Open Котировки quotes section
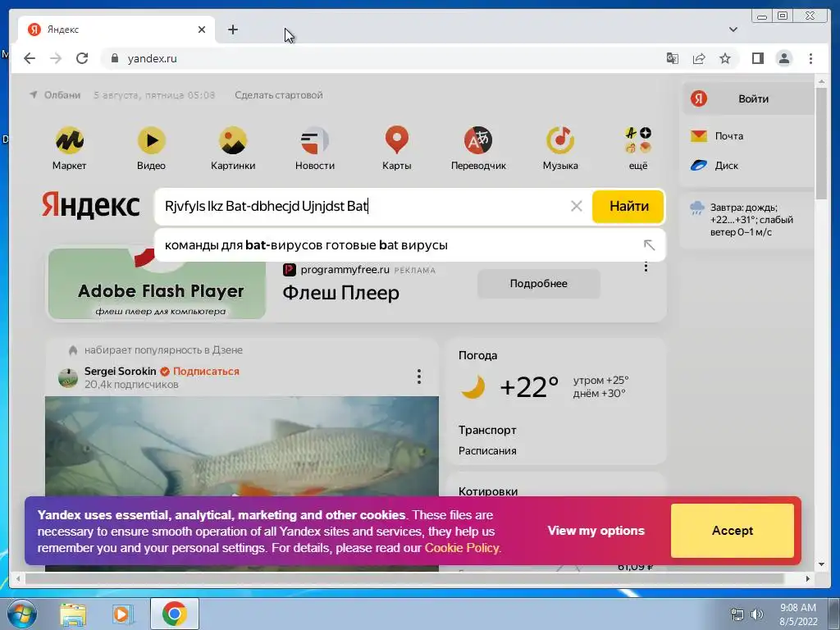Image resolution: width=840 pixels, height=630 pixels. pyautogui.click(x=488, y=491)
